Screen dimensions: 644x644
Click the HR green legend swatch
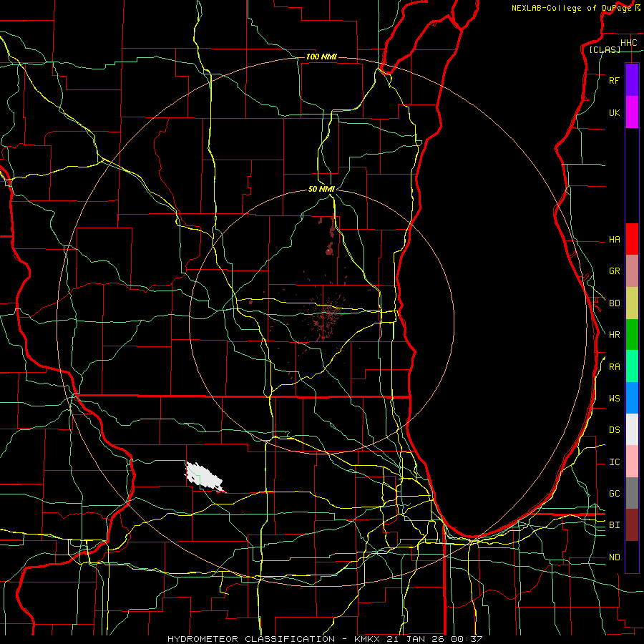click(x=632, y=335)
